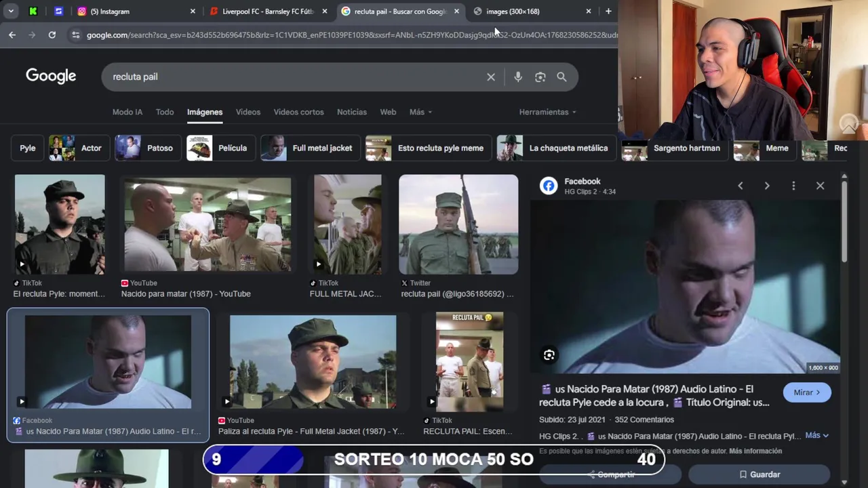Open RECLUTA PAIL TikTok result thumbnail

[469, 362]
